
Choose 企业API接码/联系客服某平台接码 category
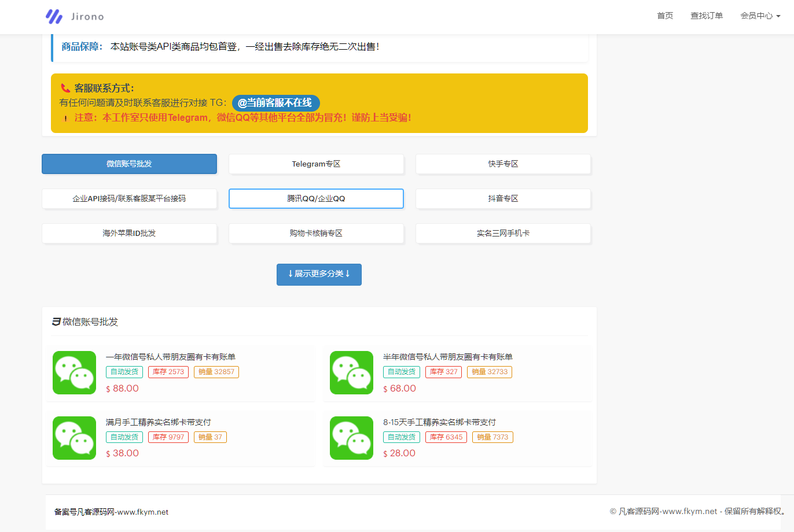point(129,198)
